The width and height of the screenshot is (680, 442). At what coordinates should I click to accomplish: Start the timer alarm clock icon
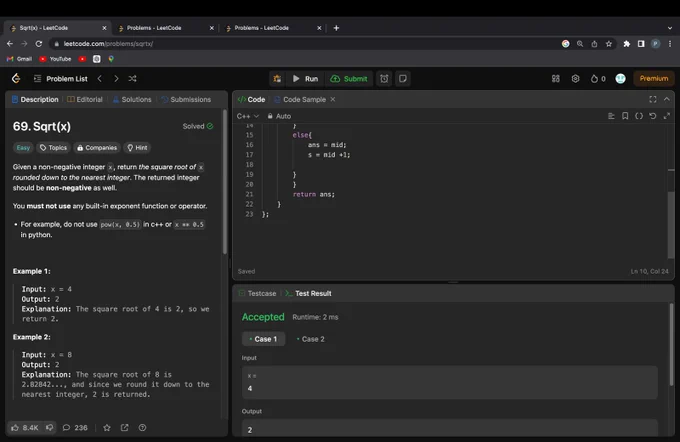coord(384,79)
